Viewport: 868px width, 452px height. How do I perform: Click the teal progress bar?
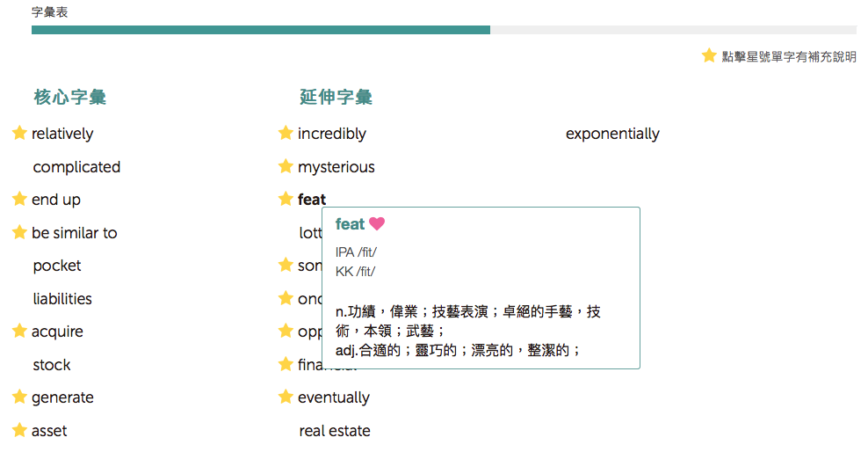click(x=261, y=30)
